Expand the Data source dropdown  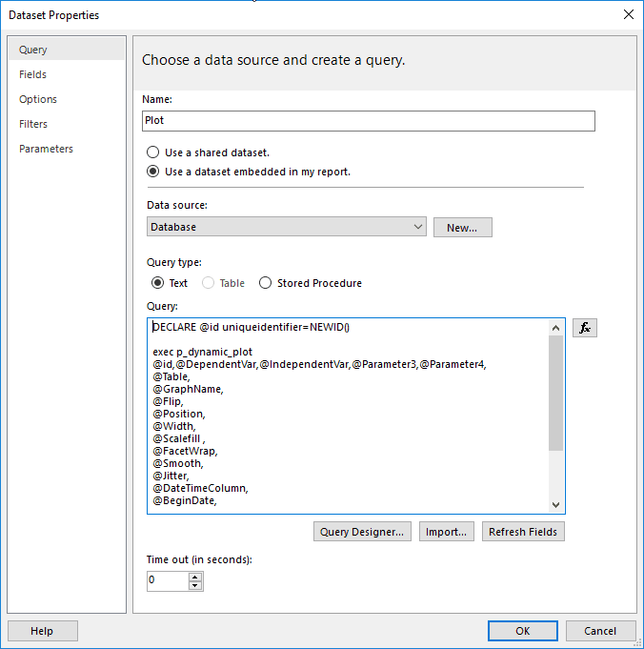(419, 227)
